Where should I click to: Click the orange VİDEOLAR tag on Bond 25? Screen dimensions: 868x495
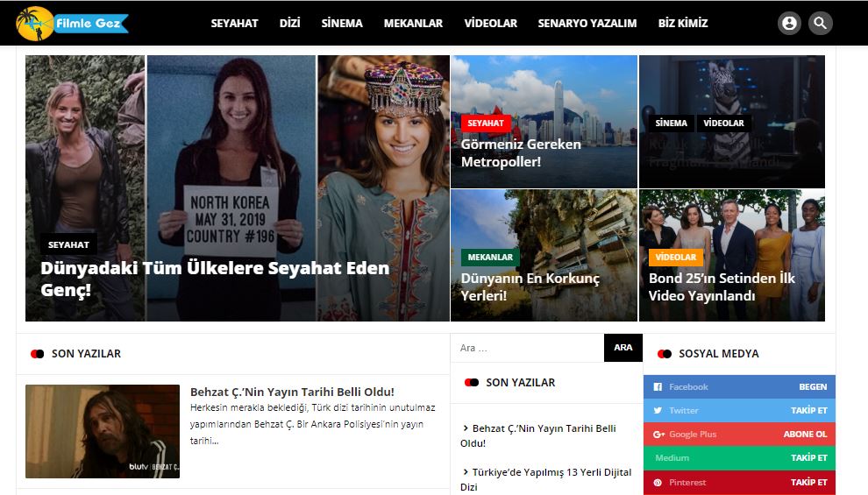(x=675, y=258)
